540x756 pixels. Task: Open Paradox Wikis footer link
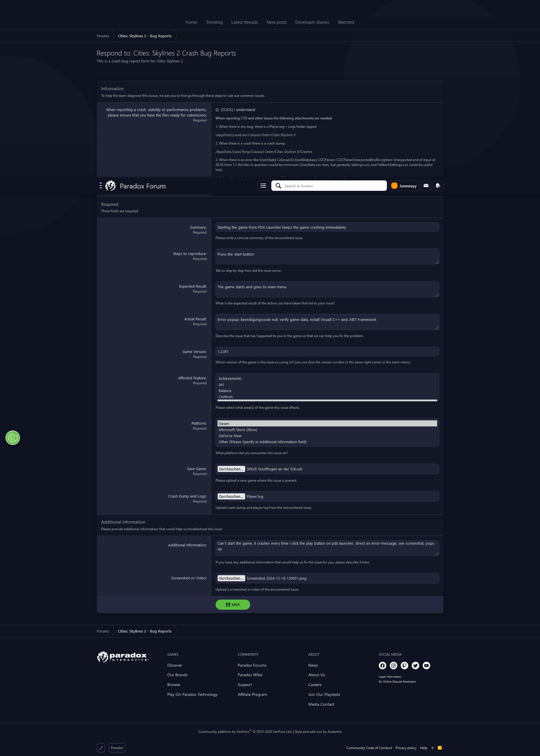point(250,675)
